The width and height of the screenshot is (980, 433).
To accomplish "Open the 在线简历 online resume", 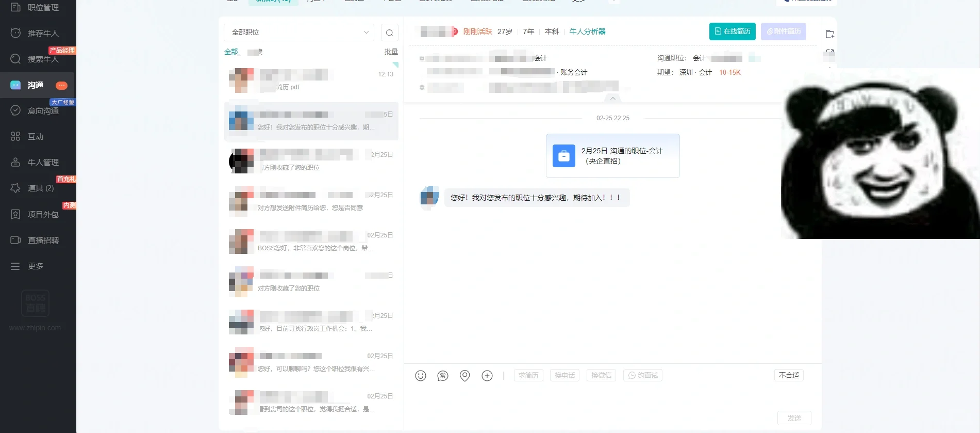I will [733, 31].
